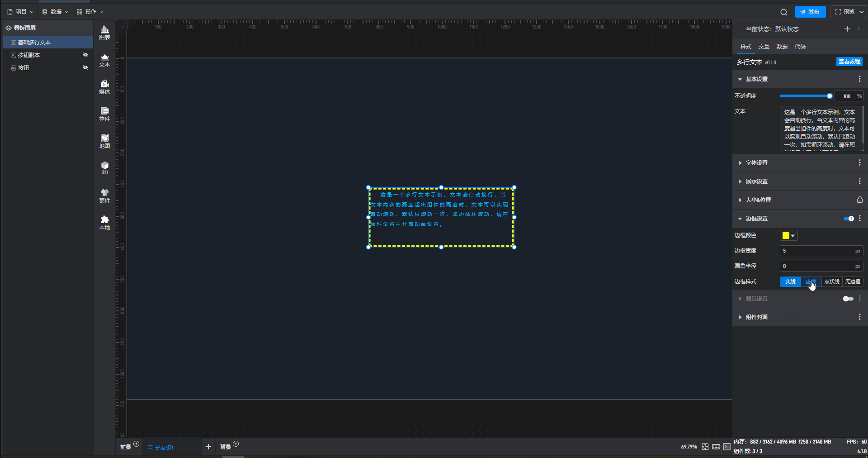Screen dimensions: 868x458
Task: Switch to the 交互 tab
Action: 764,47
